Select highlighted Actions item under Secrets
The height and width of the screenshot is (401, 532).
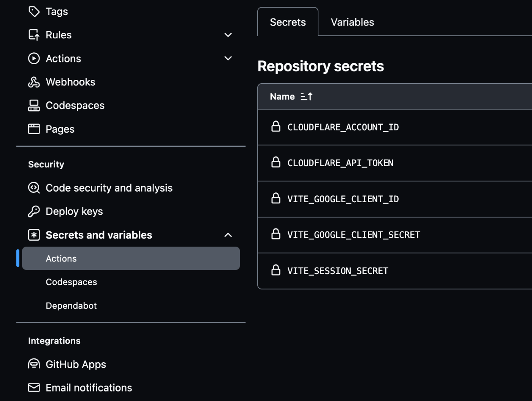click(x=131, y=258)
